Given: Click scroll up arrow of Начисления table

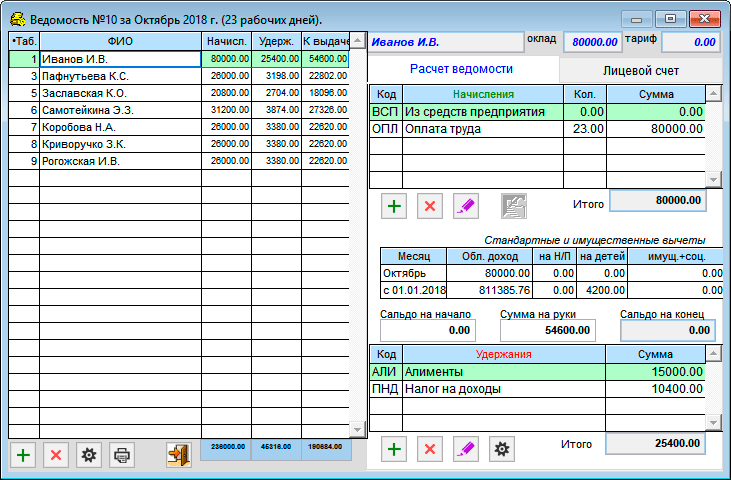Looking at the screenshot, I should (713, 94).
